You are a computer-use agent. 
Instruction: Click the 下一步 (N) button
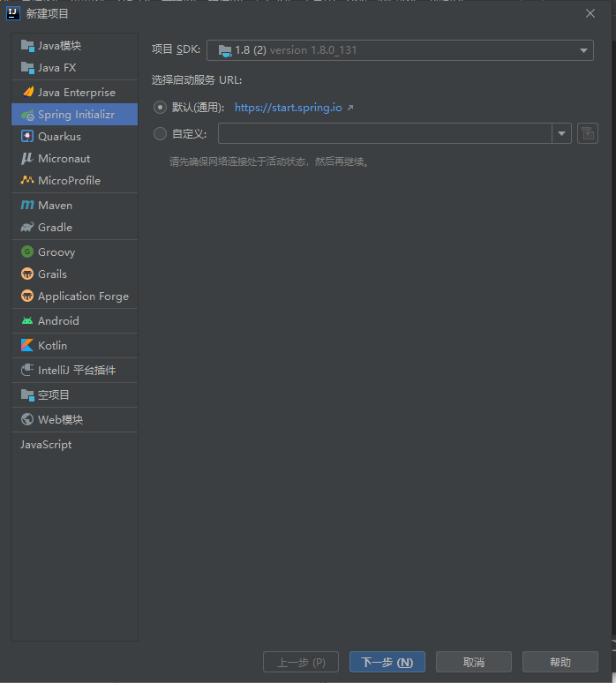coord(387,662)
